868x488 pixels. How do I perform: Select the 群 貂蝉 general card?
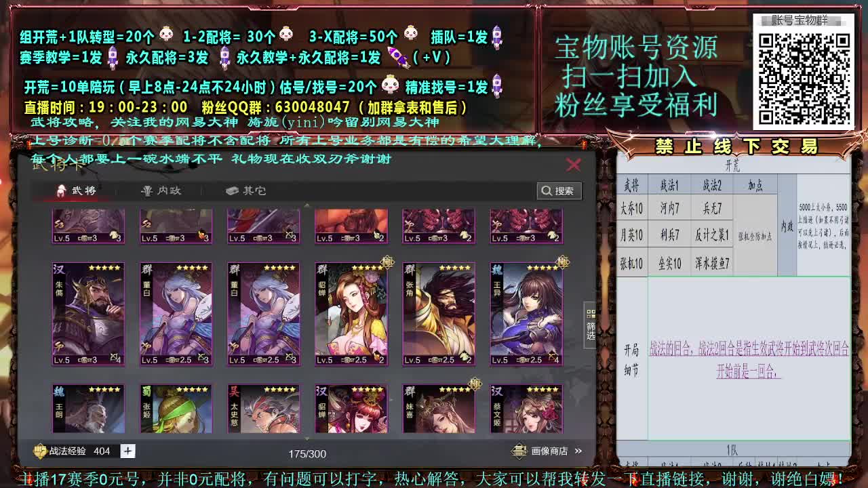pos(351,314)
